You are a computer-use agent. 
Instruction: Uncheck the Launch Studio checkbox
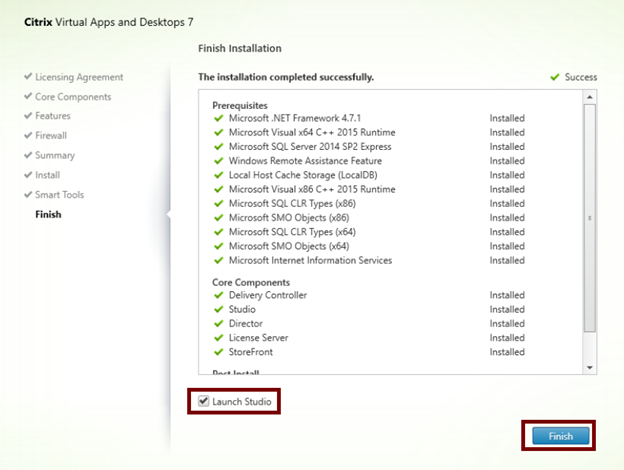(203, 401)
